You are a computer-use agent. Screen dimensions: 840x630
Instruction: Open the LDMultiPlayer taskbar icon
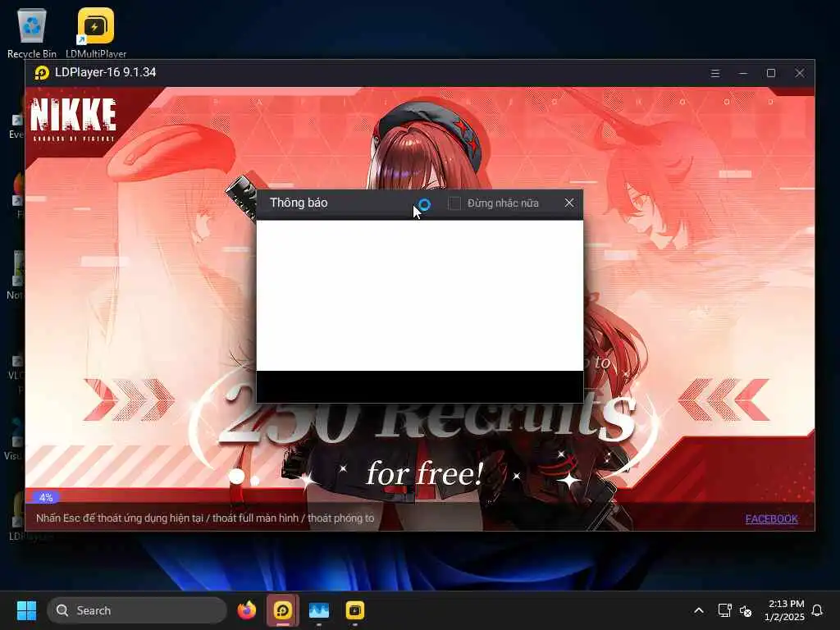354,610
